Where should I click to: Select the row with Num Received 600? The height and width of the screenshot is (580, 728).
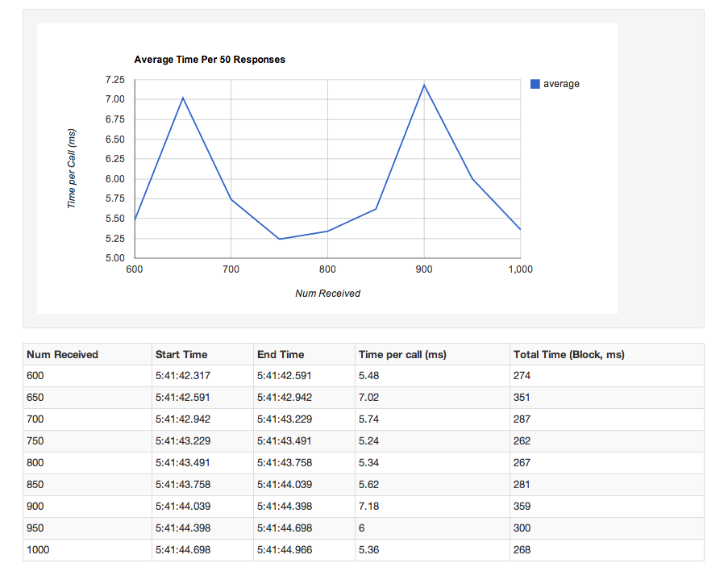37,376
